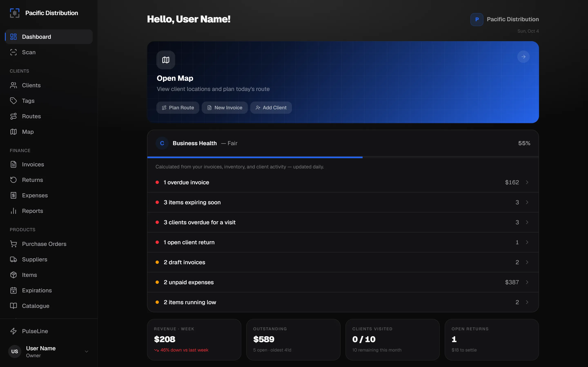
Task: Click the Suppliers truck icon
Action: point(13,260)
